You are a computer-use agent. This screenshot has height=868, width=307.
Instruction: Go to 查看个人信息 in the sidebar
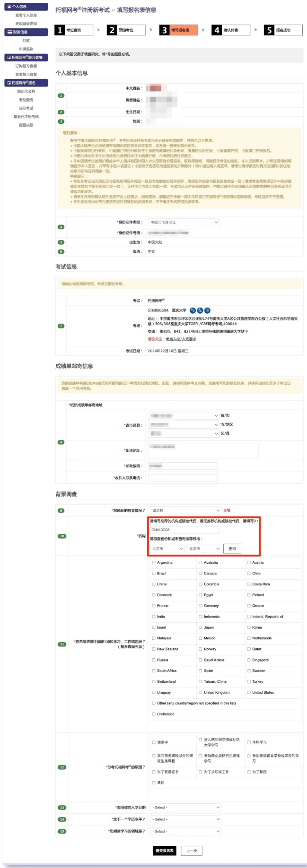point(26,15)
